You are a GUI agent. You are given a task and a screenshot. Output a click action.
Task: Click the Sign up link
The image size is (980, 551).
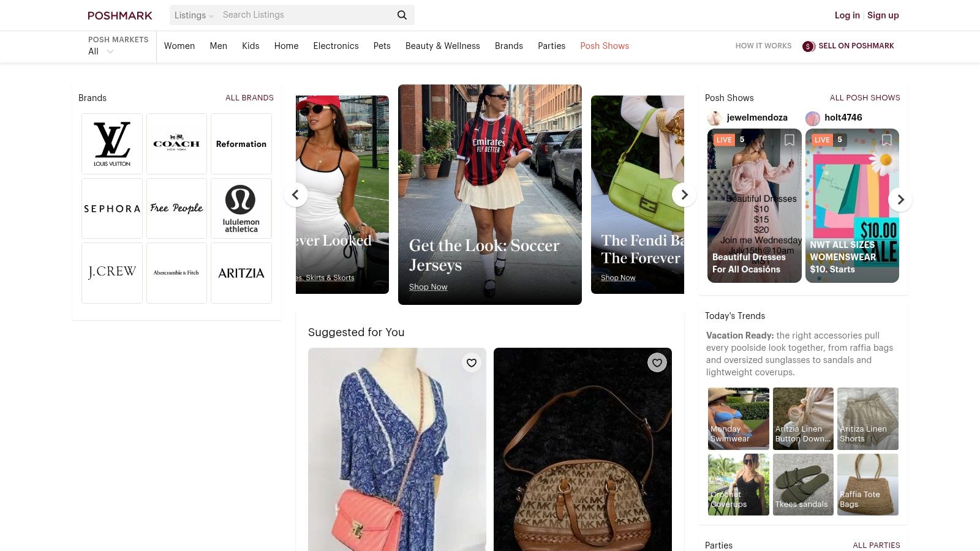coord(883,15)
